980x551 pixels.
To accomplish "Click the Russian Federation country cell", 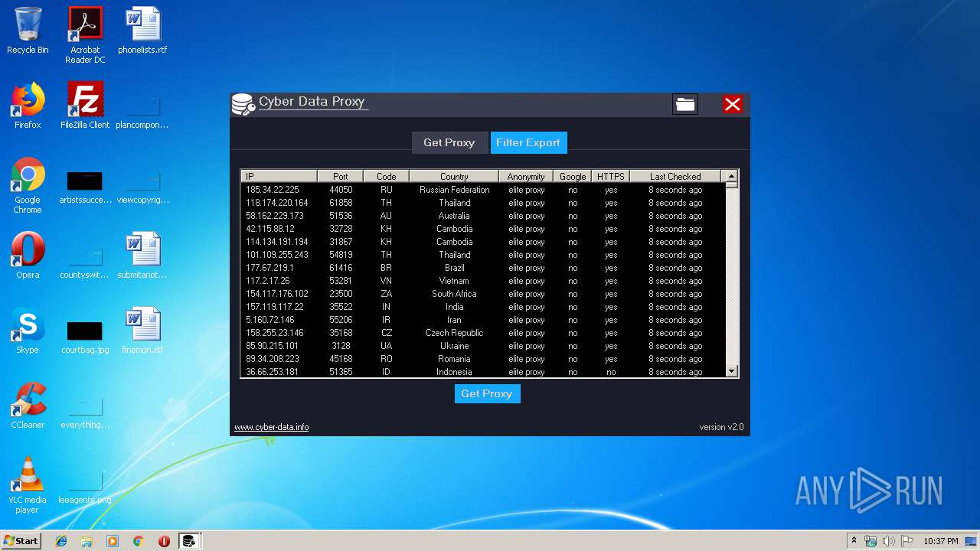I will [454, 190].
